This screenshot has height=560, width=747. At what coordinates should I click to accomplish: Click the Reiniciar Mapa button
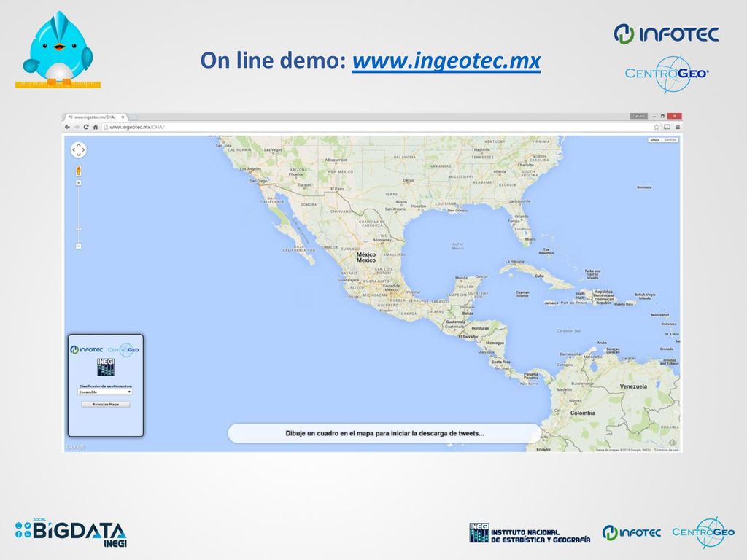(105, 404)
